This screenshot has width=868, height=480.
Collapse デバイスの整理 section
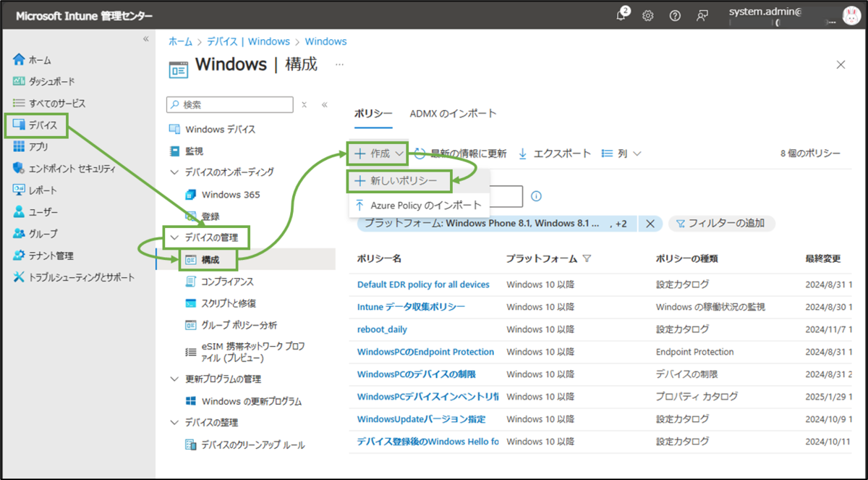[x=174, y=422]
